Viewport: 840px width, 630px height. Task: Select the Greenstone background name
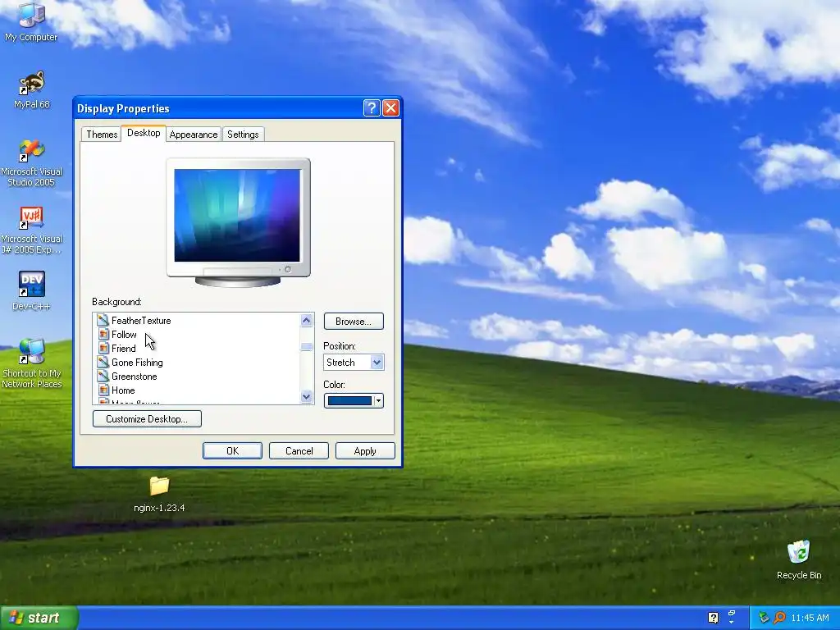click(134, 376)
